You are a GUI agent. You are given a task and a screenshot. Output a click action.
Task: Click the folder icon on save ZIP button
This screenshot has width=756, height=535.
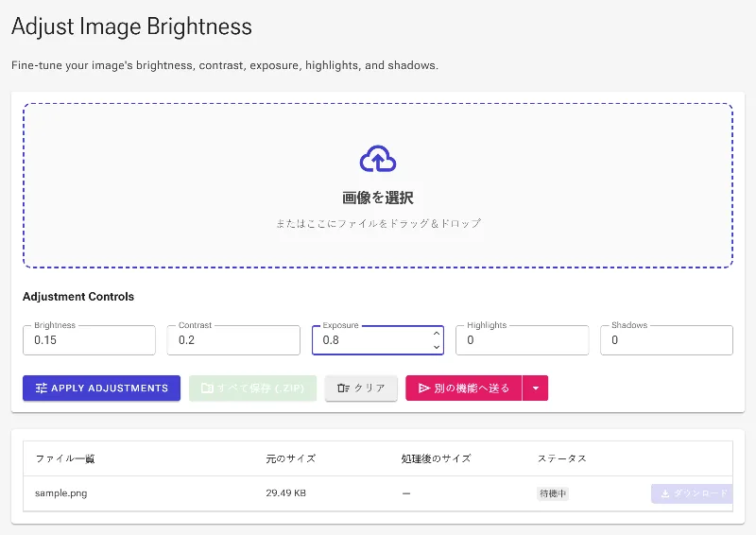207,388
